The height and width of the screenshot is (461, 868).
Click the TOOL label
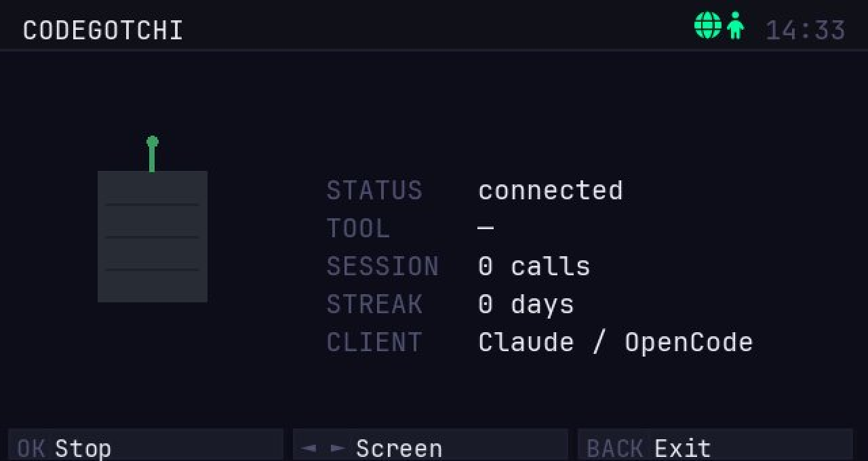358,228
